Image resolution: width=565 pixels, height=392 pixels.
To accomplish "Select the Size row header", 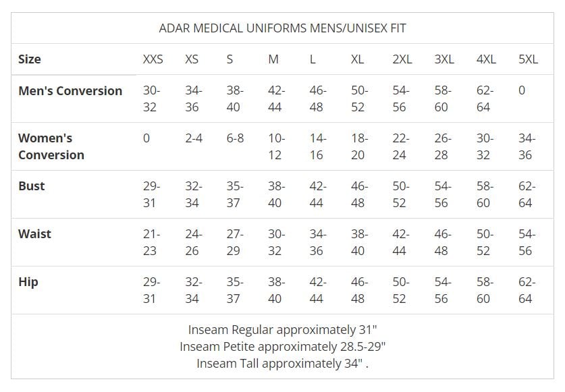I will (x=30, y=59).
